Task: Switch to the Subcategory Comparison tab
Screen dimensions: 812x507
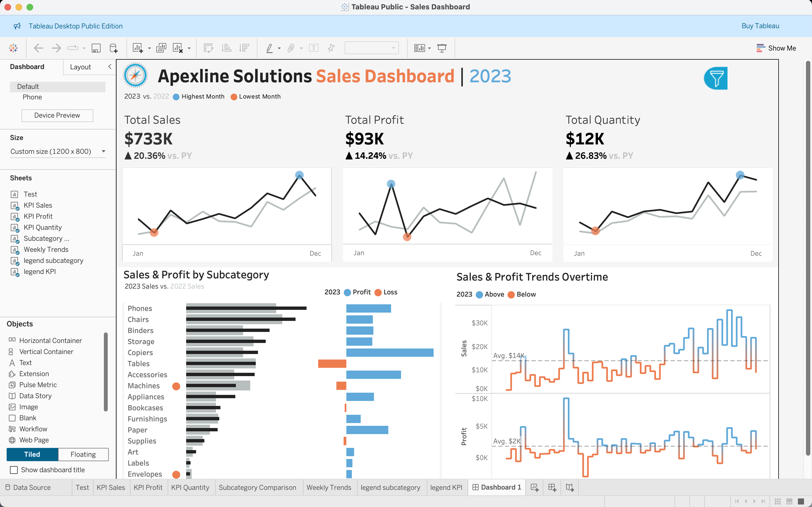Action: [x=257, y=488]
